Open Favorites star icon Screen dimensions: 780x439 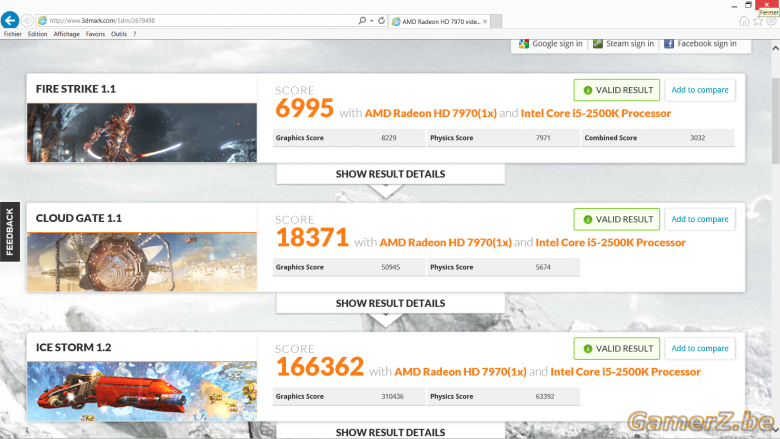point(758,21)
